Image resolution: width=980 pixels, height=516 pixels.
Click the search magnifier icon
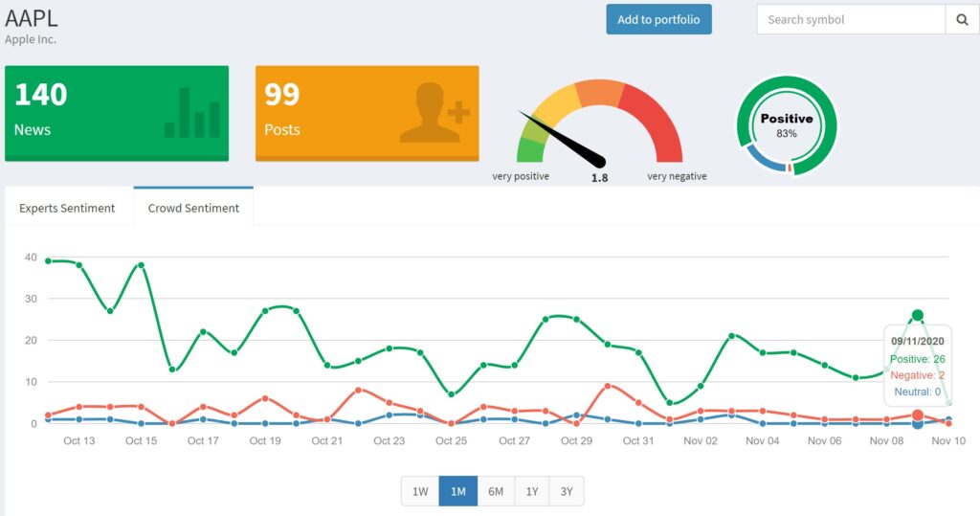point(962,19)
